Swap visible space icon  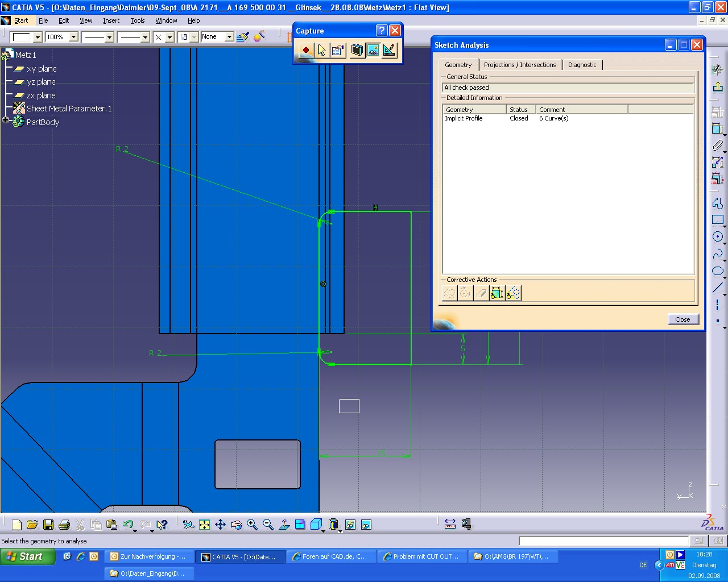tap(366, 525)
